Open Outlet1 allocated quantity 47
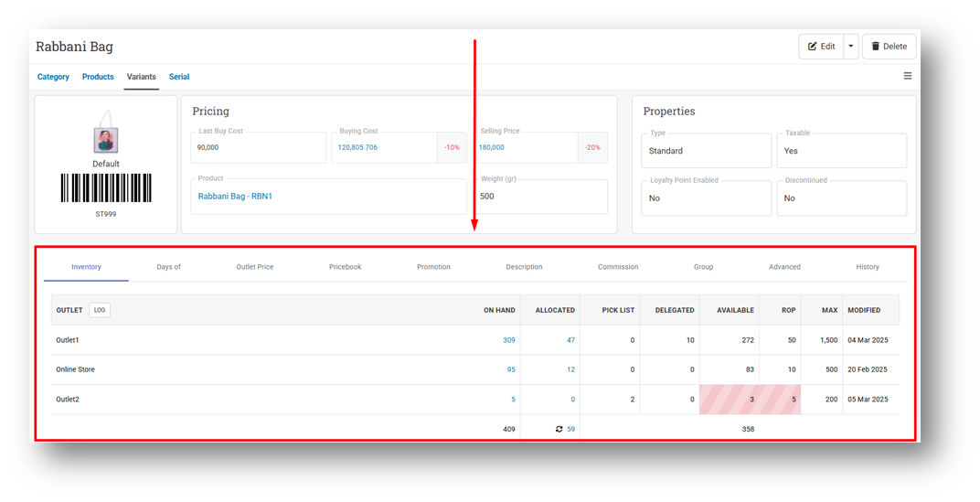 pyautogui.click(x=570, y=340)
